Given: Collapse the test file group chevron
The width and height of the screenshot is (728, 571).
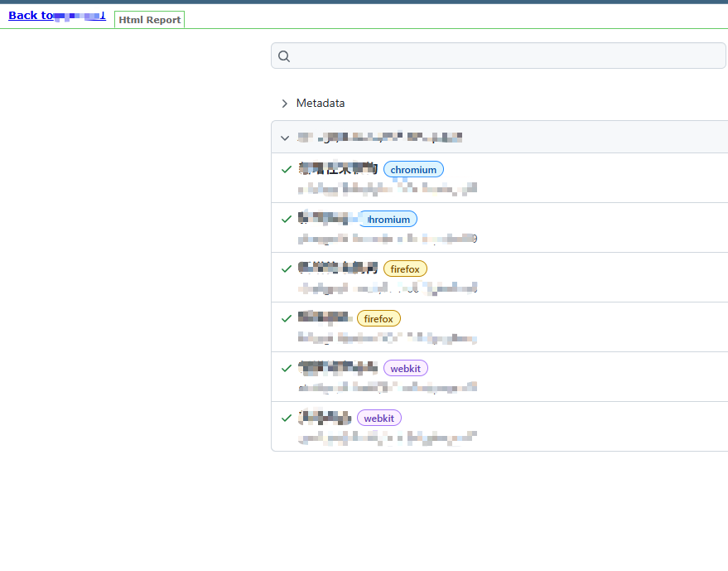Looking at the screenshot, I should tap(285, 138).
